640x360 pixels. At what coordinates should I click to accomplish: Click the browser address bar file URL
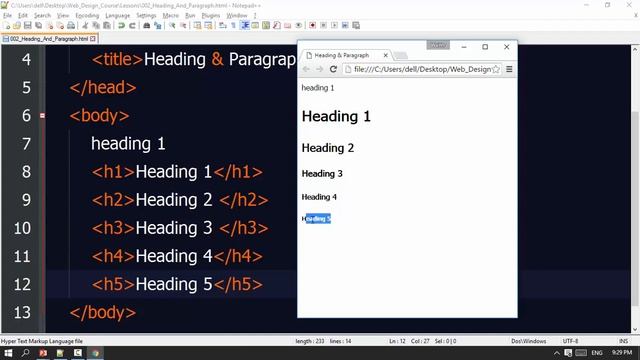click(422, 69)
